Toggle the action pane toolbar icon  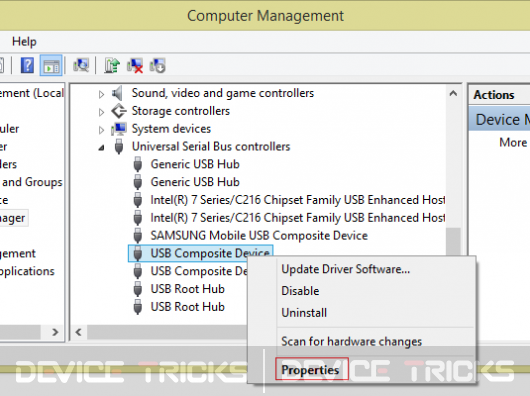pos(51,65)
